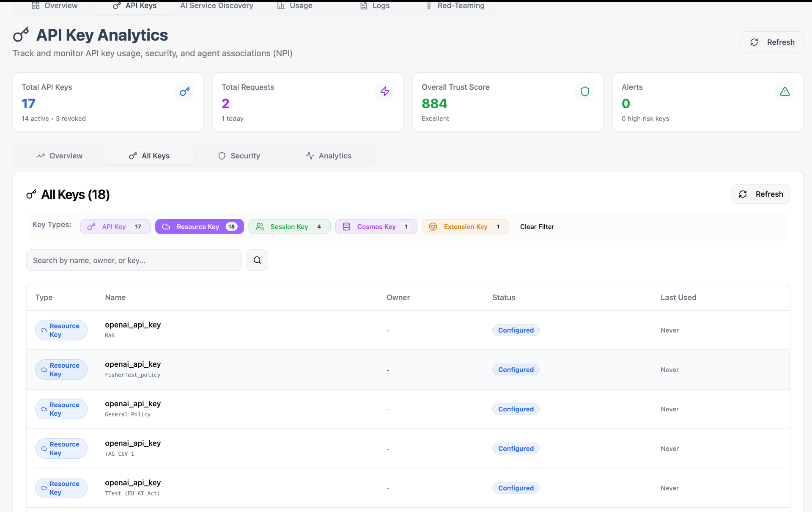The image size is (812, 512).
Task: Click the refresh arrows icon in the page header button
Action: pos(754,42)
